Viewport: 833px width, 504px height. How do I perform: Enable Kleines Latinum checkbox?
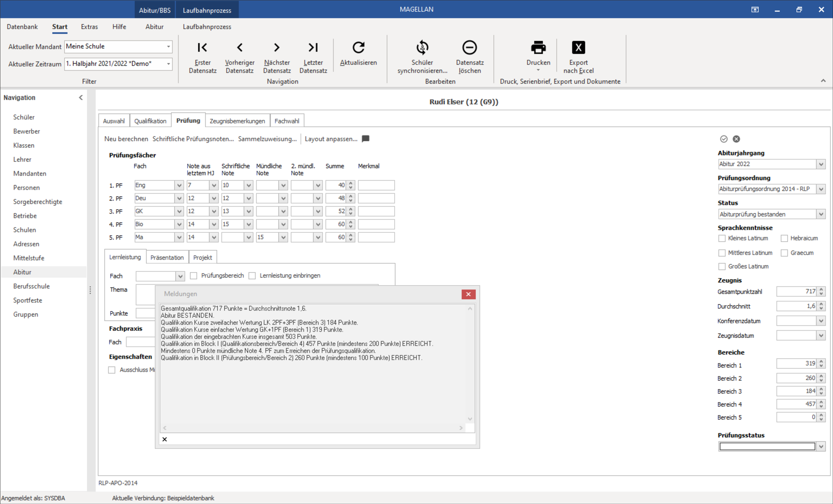click(722, 238)
